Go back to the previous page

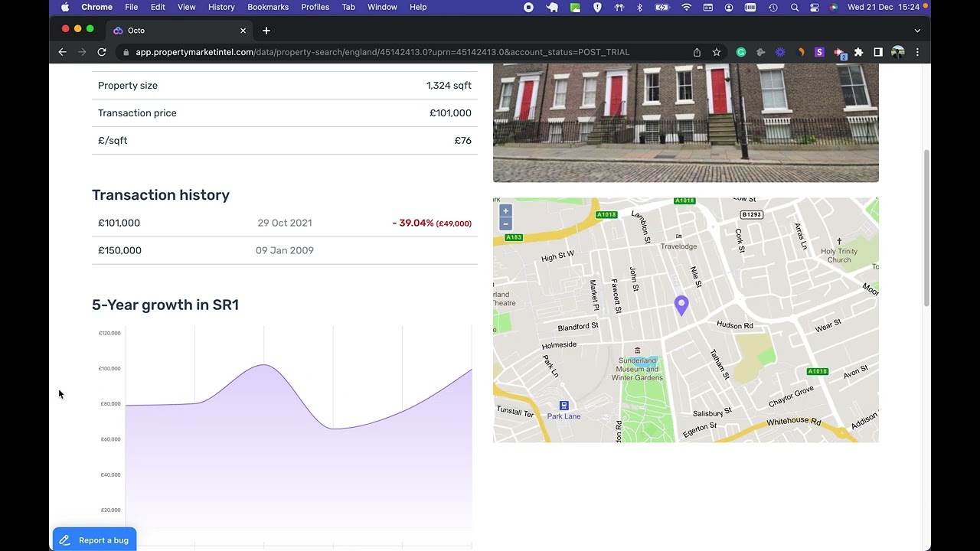click(63, 52)
